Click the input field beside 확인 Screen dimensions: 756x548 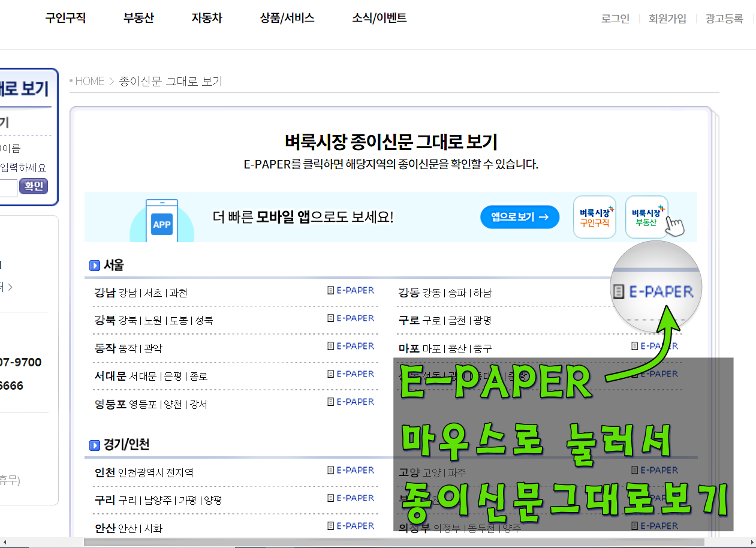click(x=8, y=188)
